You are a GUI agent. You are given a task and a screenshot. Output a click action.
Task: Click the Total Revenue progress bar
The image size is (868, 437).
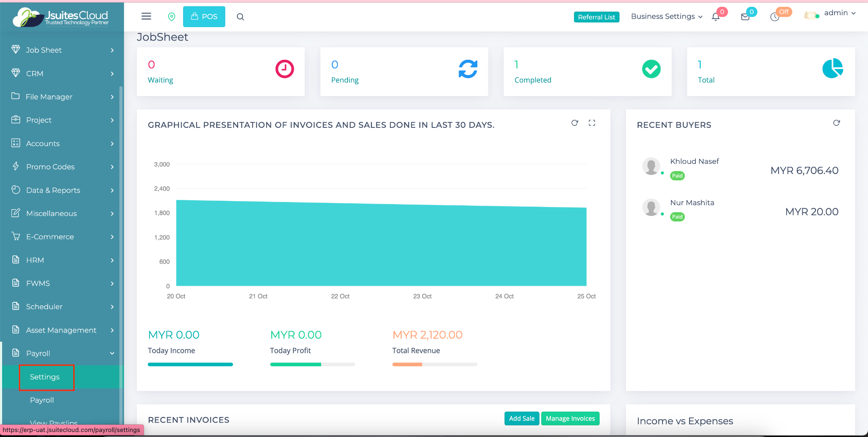[434, 364]
